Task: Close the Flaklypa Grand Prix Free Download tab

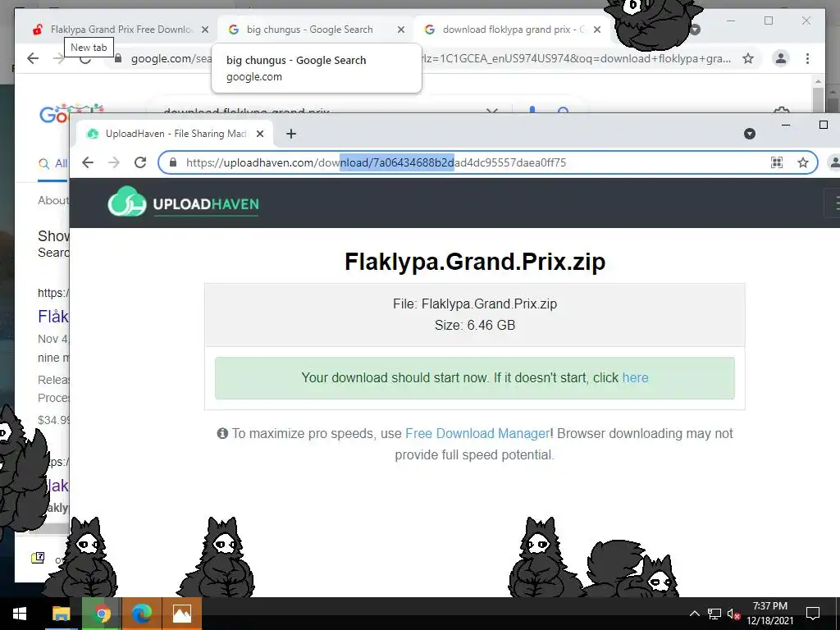Action: pos(204,30)
